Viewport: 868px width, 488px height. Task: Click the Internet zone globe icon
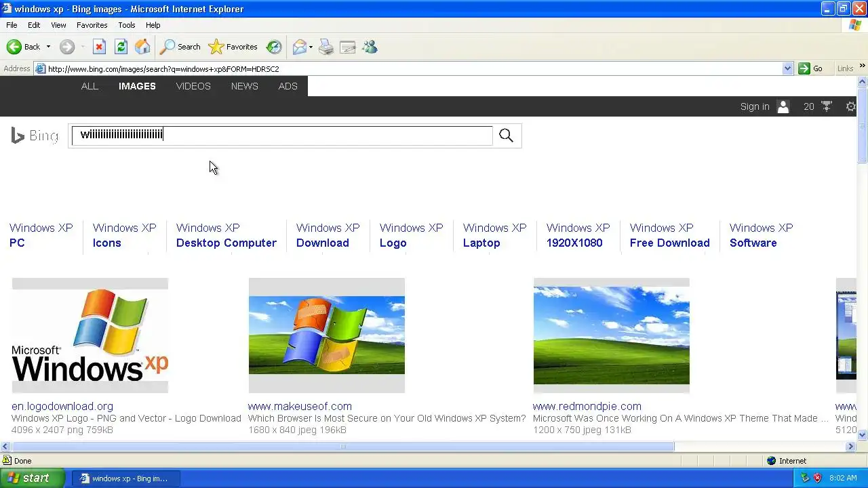click(771, 461)
